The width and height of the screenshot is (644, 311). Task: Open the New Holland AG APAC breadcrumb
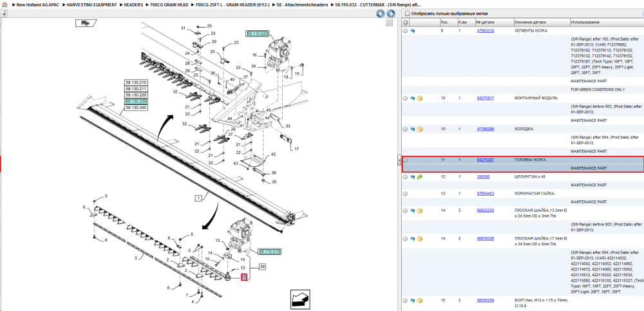(37, 5)
